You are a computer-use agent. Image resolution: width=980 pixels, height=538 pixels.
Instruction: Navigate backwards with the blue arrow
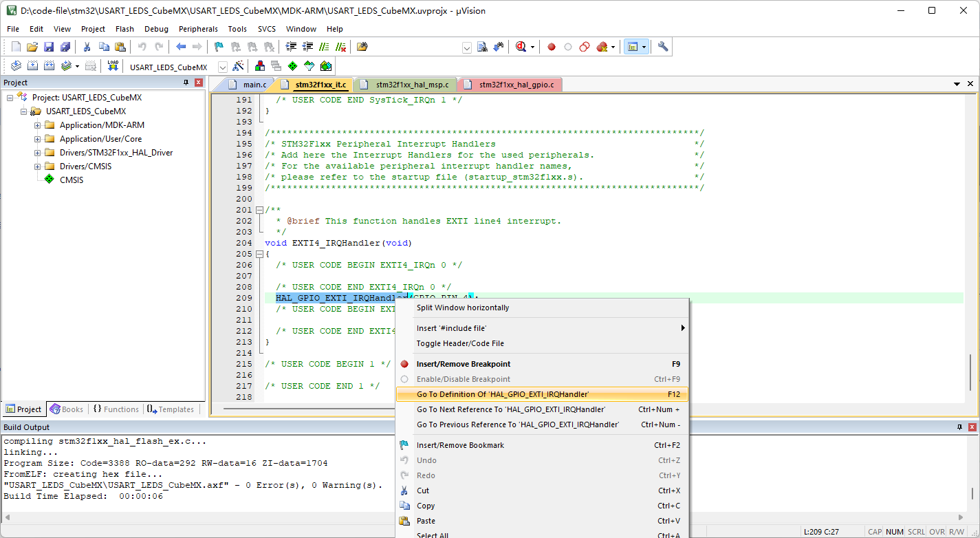coord(181,47)
